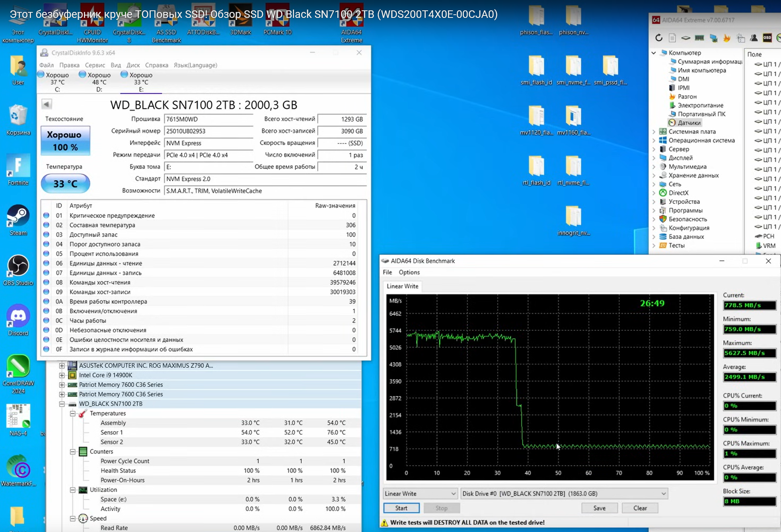
Task: Open the Linear Write test type dropdown
Action: coord(420,493)
